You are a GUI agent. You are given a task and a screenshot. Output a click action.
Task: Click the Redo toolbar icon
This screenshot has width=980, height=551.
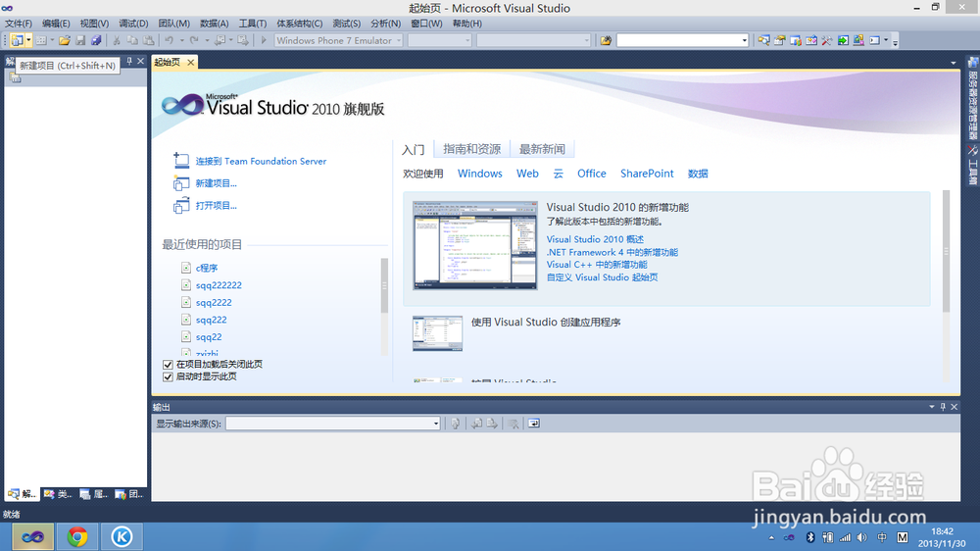[194, 40]
